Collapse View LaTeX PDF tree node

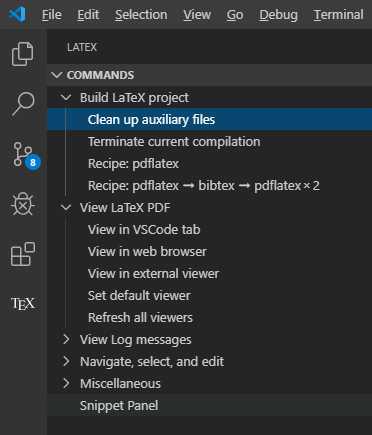66,208
